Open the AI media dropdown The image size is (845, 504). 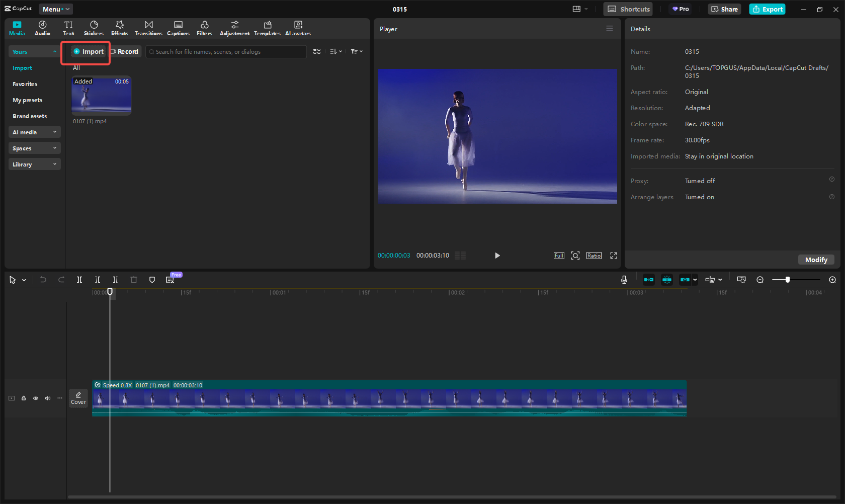tap(55, 132)
